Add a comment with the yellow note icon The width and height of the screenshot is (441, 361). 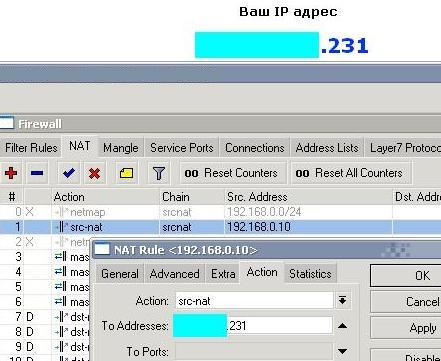click(x=126, y=173)
